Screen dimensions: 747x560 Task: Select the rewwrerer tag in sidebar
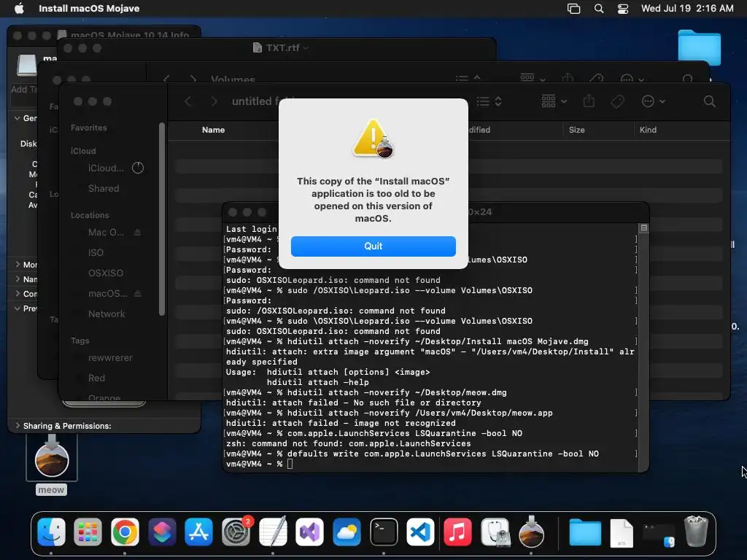coord(112,357)
